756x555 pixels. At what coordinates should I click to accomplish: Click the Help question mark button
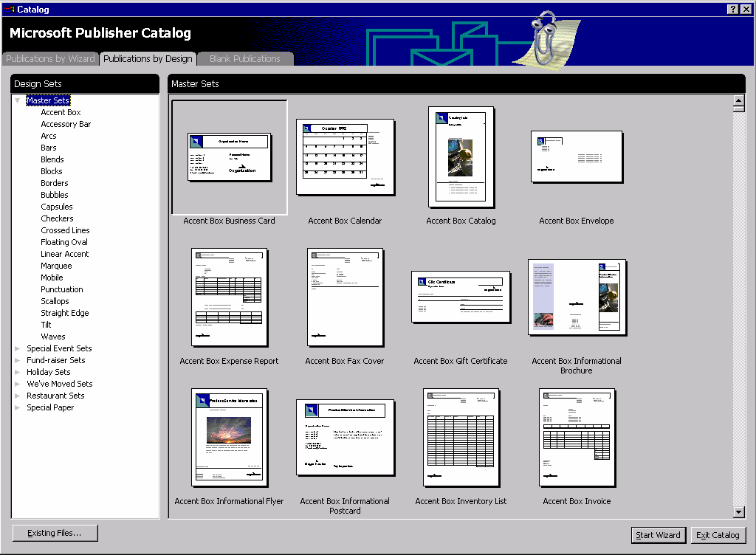732,9
